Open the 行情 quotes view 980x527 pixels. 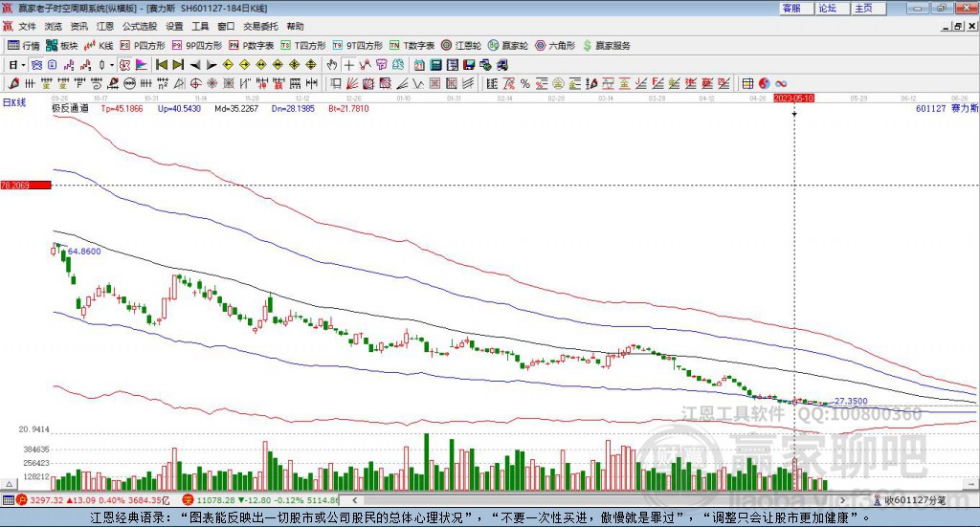24,46
